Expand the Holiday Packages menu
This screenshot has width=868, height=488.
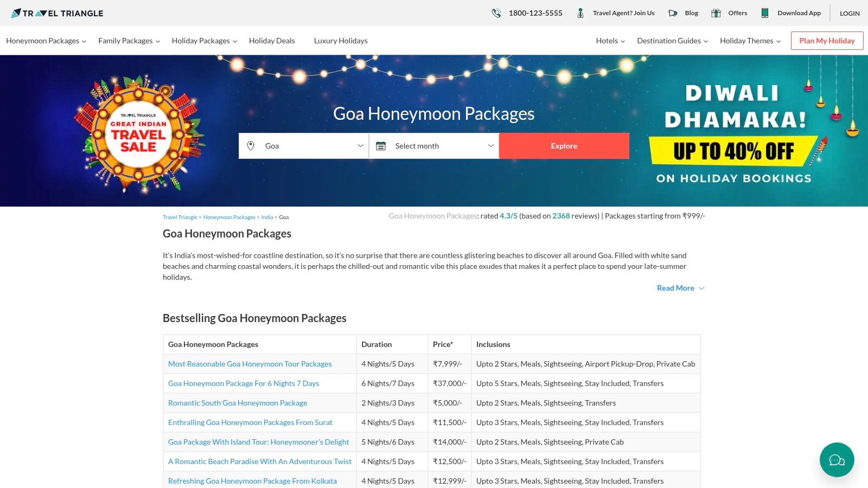click(205, 41)
